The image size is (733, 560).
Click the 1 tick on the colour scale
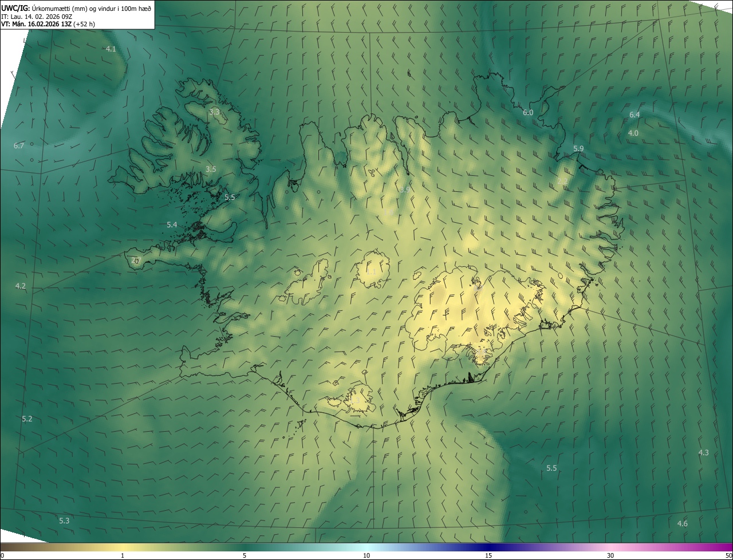pos(123,556)
